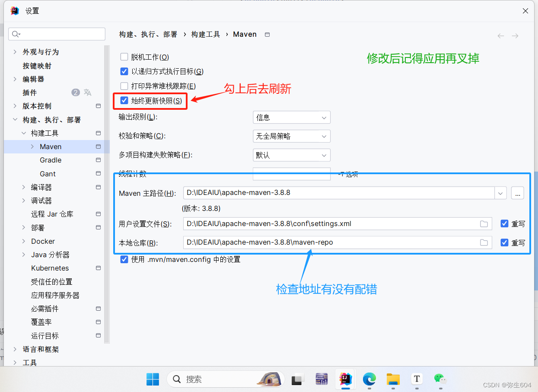The width and height of the screenshot is (538, 392).
Task: Click the project-level icon beside Kubernetes
Action: [98, 268]
